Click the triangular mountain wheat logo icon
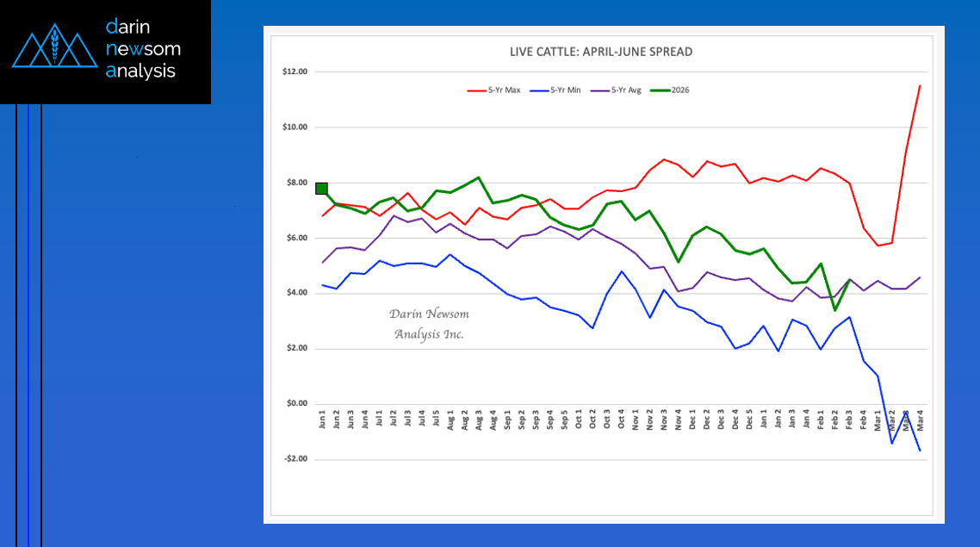980x547 pixels. [x=53, y=50]
